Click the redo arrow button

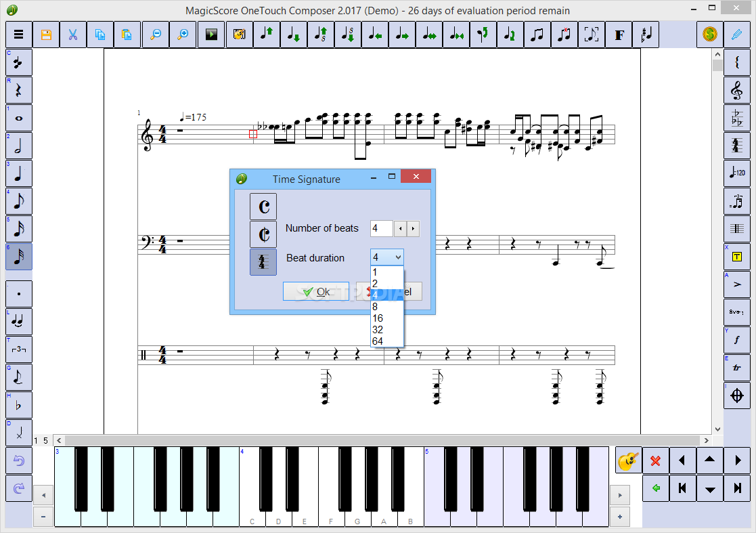(x=19, y=488)
